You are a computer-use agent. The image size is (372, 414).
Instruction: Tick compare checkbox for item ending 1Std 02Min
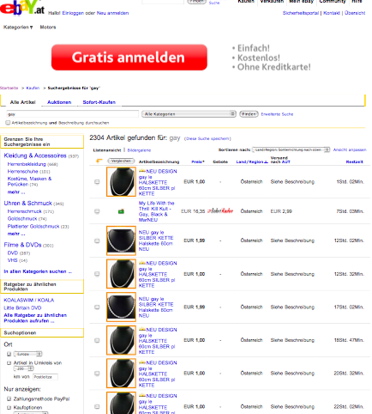[97, 182]
